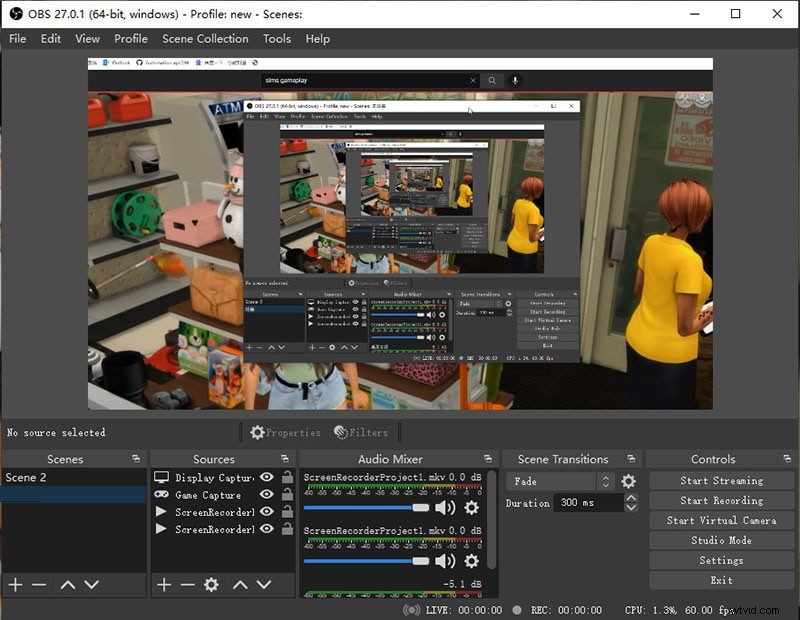The height and width of the screenshot is (620, 800).
Task: Enable Studio Mode
Action: pos(721,540)
